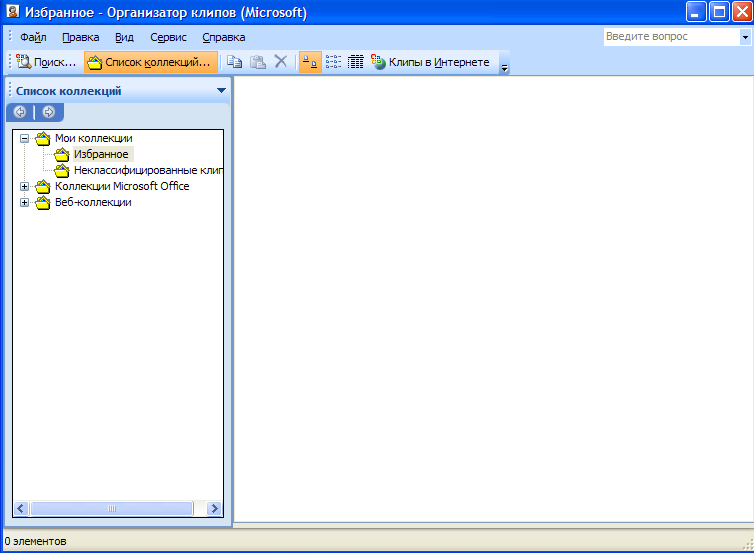Click the Веб-коллекции folder icon
Screen dimensions: 754x553
tap(43, 202)
